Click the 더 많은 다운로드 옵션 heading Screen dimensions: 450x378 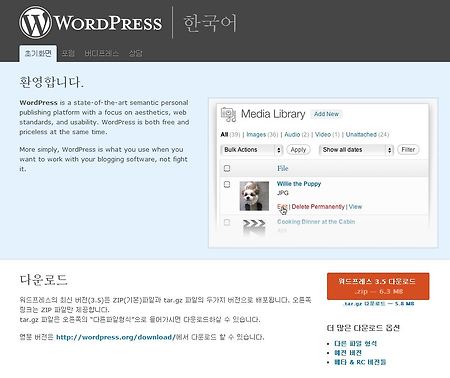[363, 328]
